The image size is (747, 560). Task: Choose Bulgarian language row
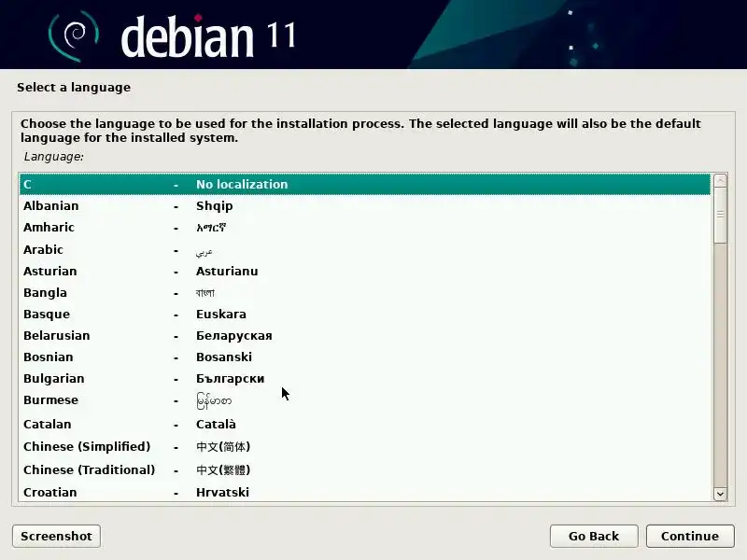tap(365, 378)
